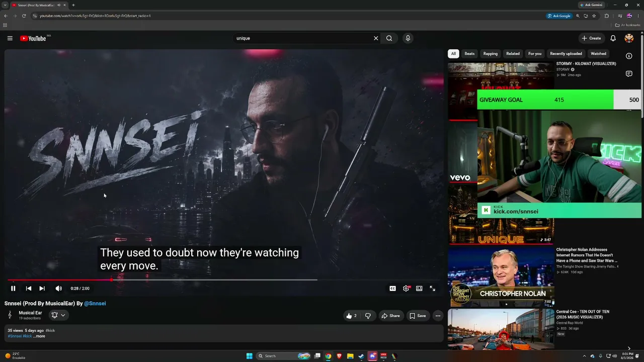Click the Windows taskbar Search box
This screenshot has height=362, width=644.
click(283, 356)
